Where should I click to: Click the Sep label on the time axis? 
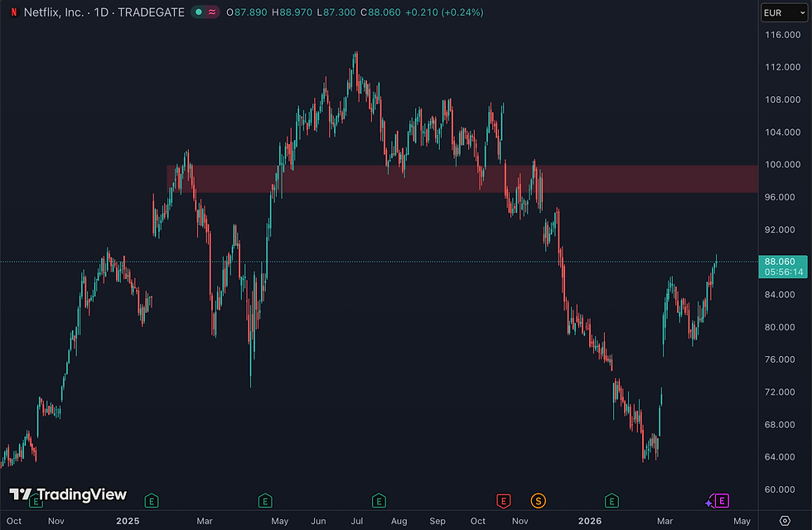[x=437, y=521]
